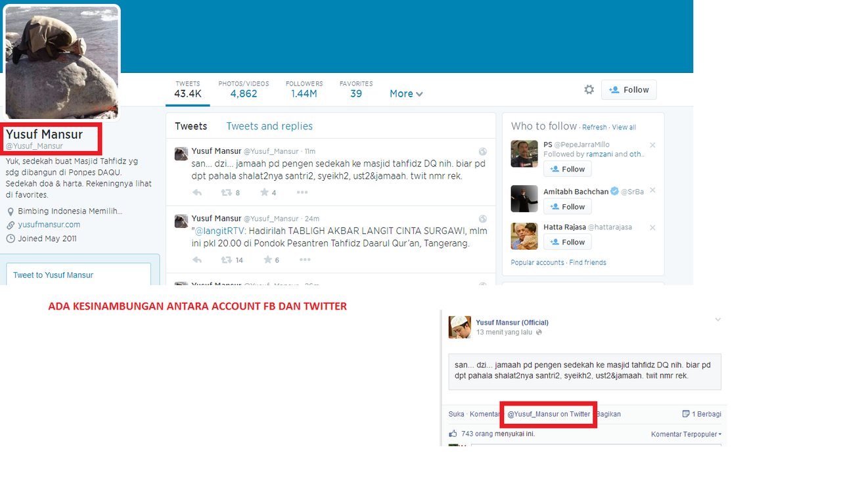The height and width of the screenshot is (504, 841).
Task: Dismiss Amitabh Bachchan suggestion
Action: [x=652, y=190]
